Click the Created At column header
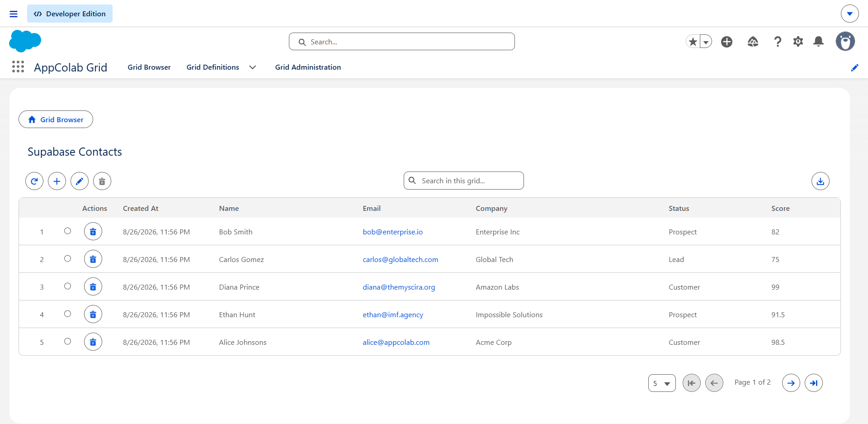 (x=141, y=208)
